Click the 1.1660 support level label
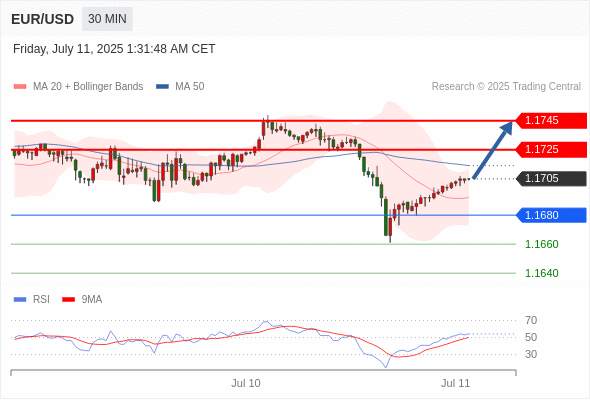Viewport: 590px width, 400px height. (x=541, y=245)
